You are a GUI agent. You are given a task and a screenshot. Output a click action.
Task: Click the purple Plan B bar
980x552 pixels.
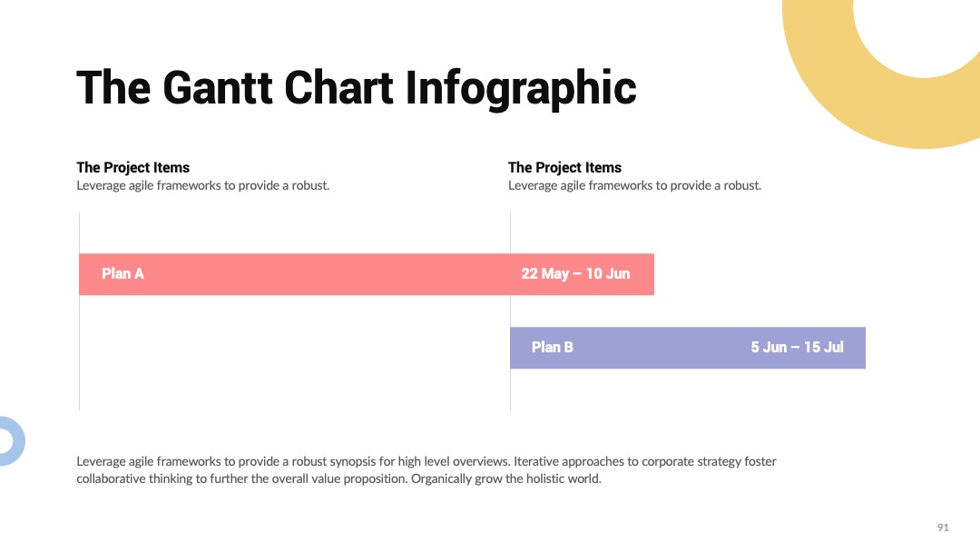688,348
